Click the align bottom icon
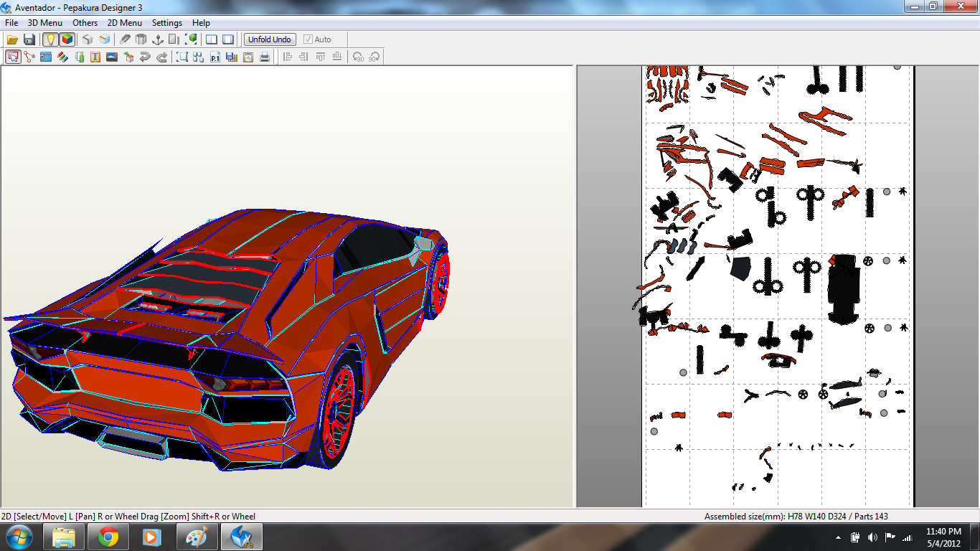 pos(336,57)
